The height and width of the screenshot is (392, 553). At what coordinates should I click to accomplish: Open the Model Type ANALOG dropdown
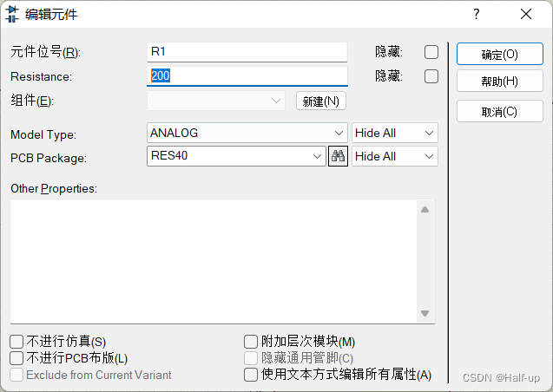pos(247,133)
